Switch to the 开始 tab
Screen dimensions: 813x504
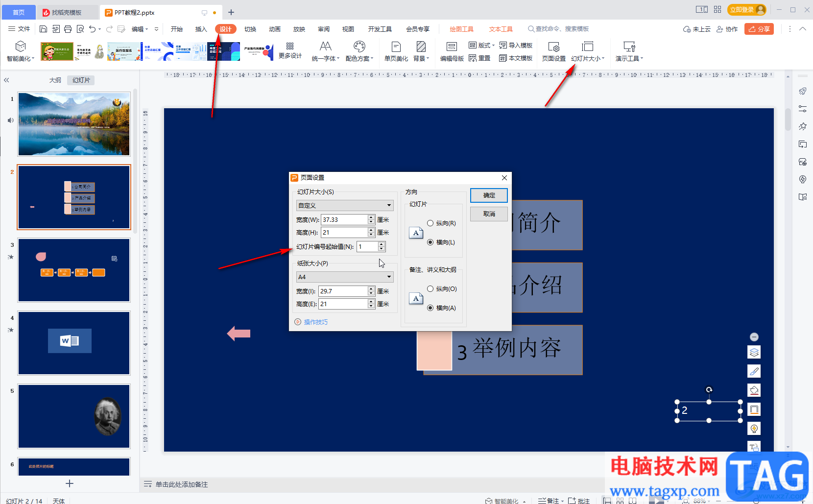[177, 29]
